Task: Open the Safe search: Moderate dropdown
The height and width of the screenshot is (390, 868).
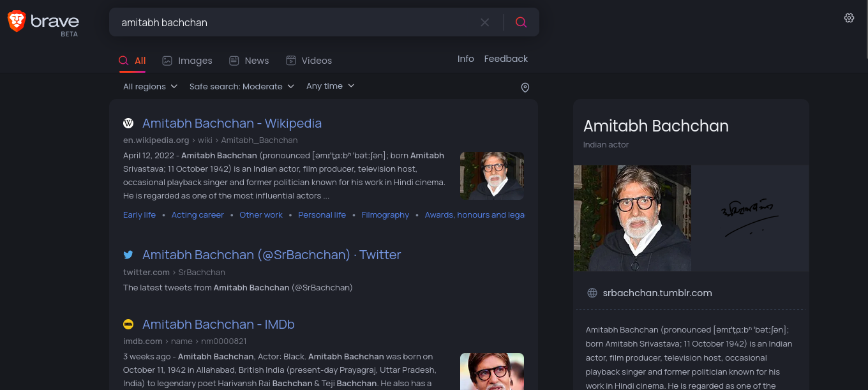Action: (242, 87)
